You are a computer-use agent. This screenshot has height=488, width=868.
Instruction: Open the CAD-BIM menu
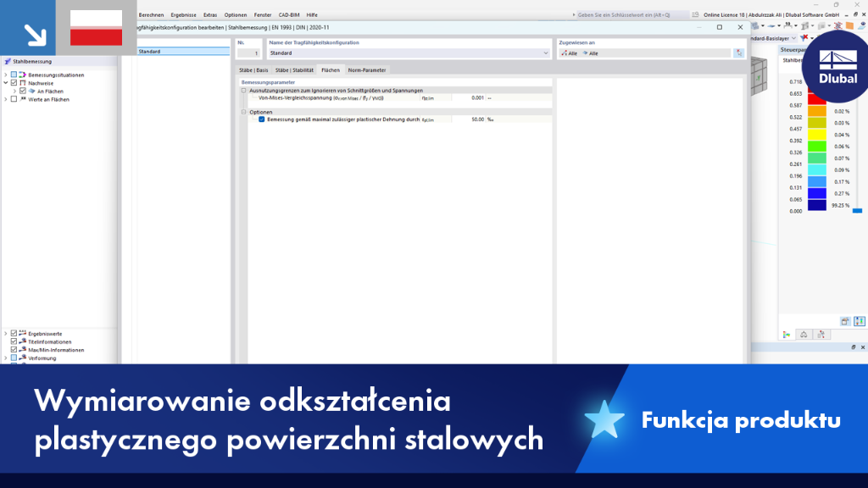[288, 15]
